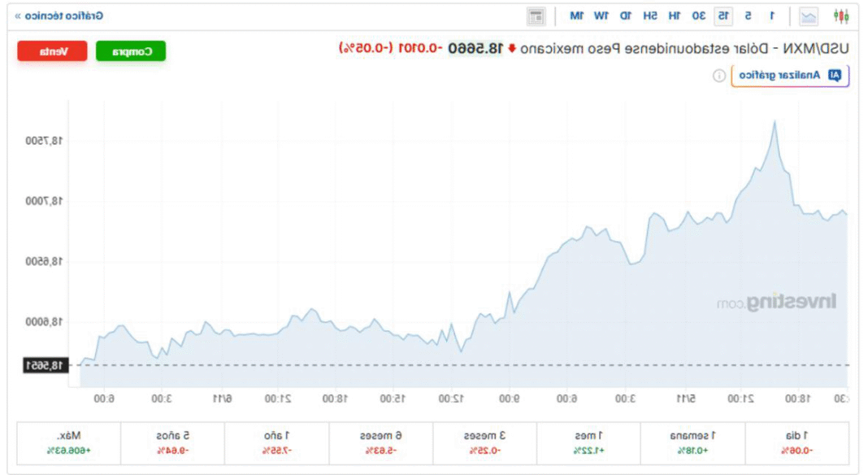Click the red down arrow by price

coord(512,49)
